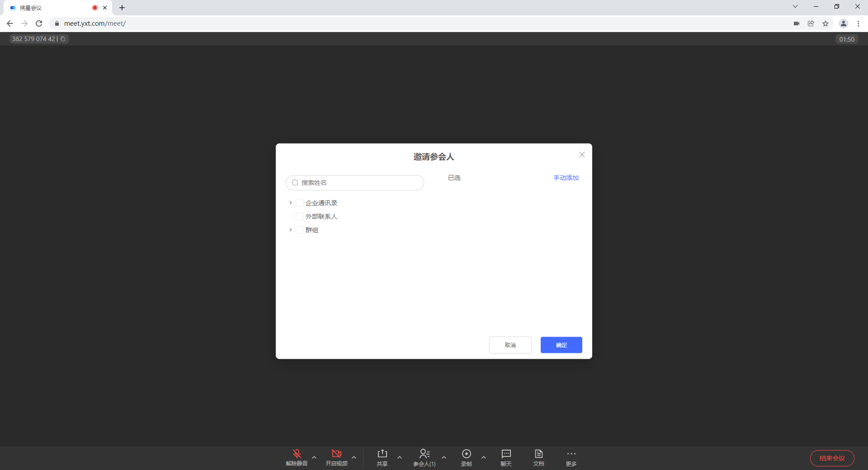Check the 群组 checkbox

point(299,230)
